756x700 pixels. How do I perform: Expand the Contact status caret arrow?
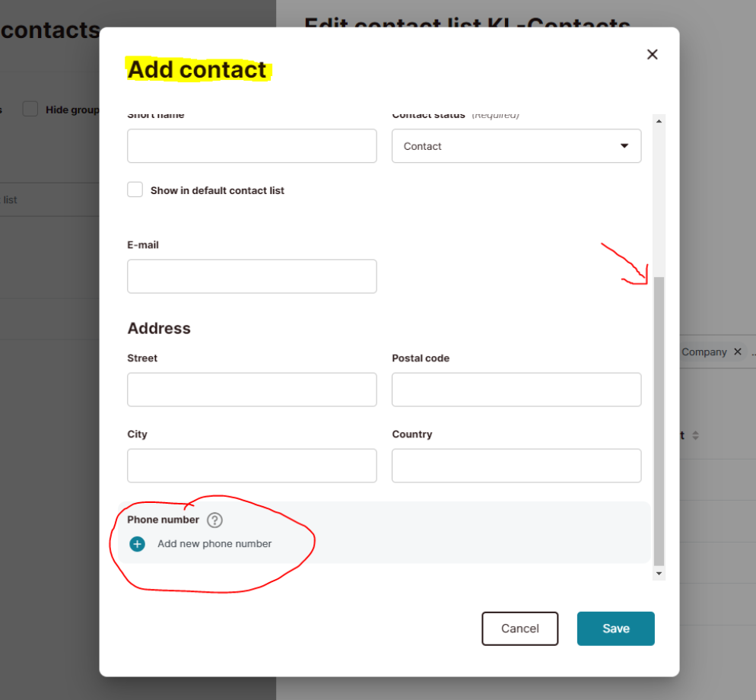click(x=624, y=145)
